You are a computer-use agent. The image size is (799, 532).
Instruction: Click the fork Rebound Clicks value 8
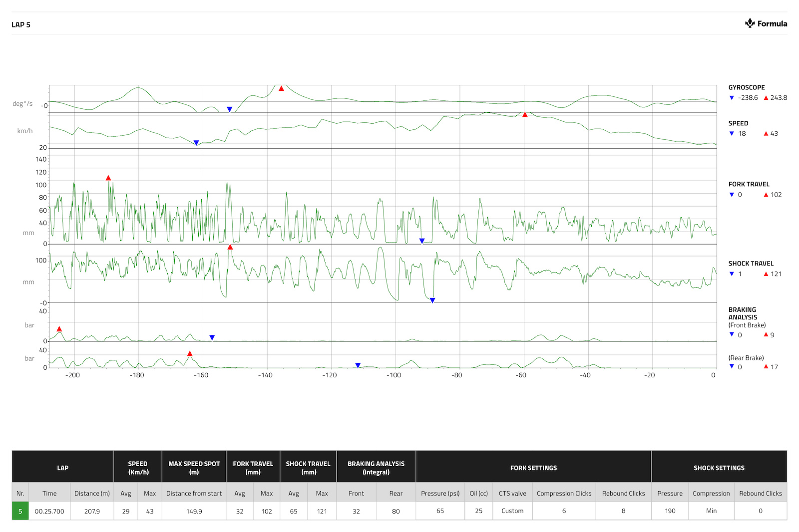point(623,511)
